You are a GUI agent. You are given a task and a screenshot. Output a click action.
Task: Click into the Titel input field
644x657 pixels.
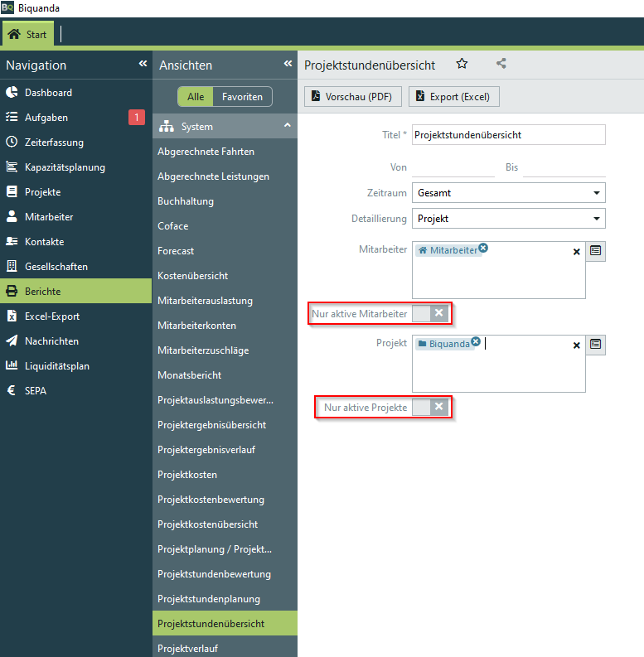click(x=508, y=134)
